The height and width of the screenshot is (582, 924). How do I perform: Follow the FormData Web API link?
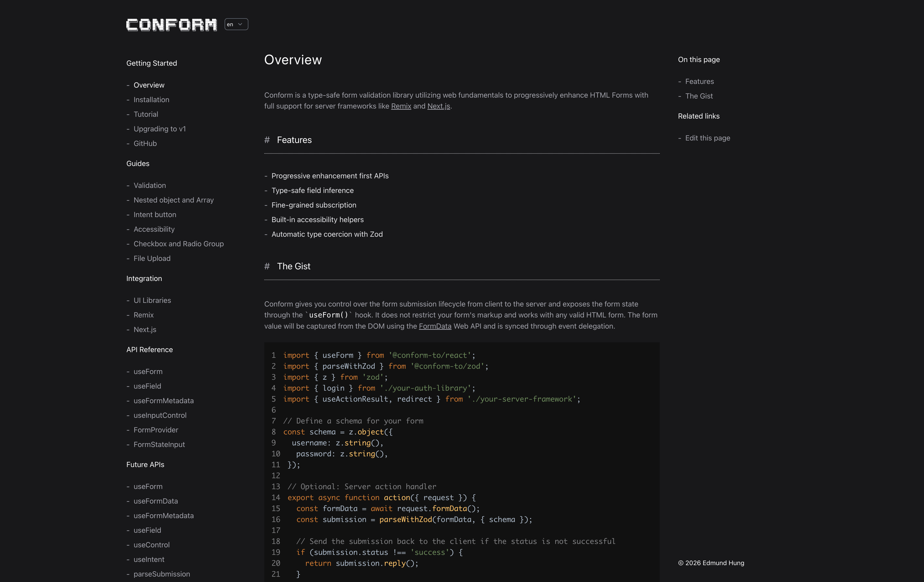click(435, 326)
